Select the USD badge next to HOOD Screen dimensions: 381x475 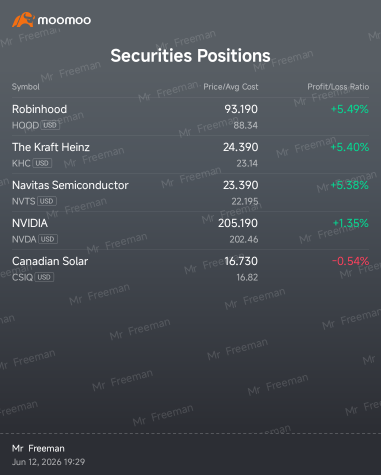tap(50, 125)
